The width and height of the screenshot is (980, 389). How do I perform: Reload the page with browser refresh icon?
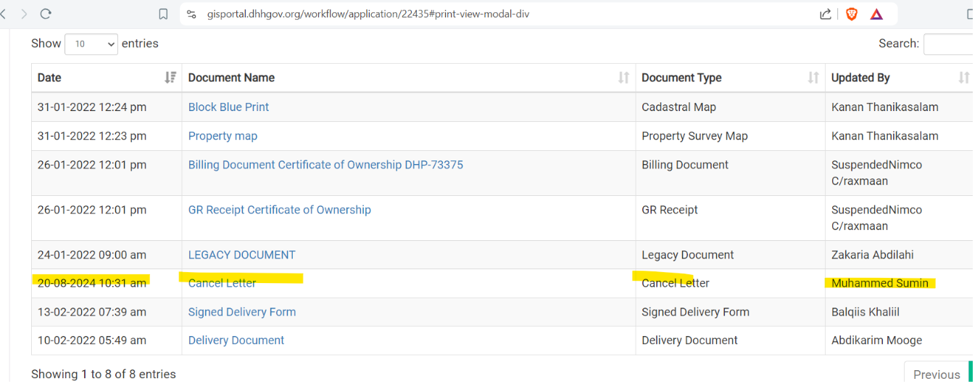tap(46, 14)
